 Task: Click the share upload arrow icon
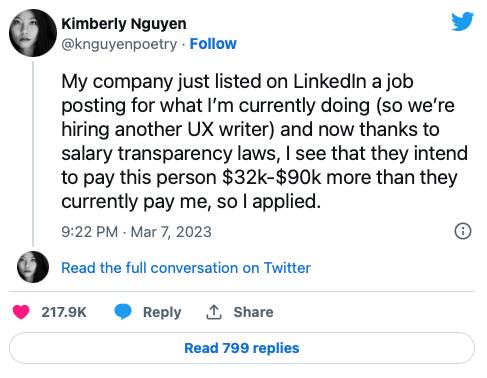point(214,312)
